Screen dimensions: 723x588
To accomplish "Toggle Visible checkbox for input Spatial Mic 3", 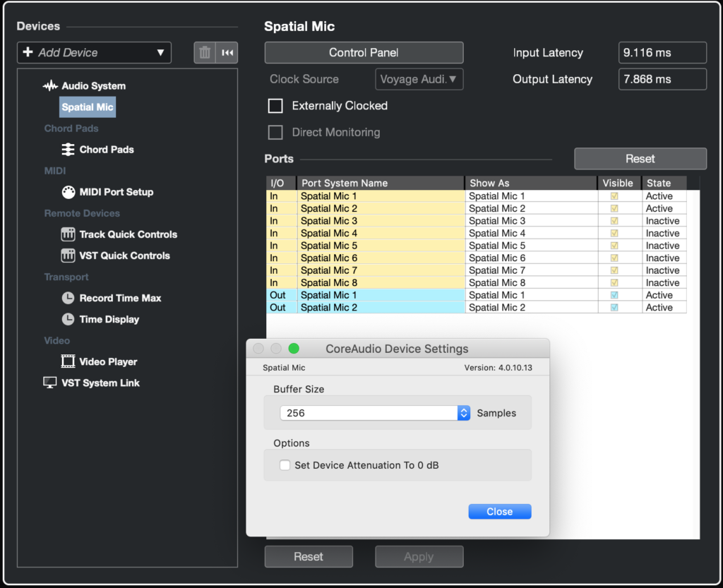I will click(x=614, y=221).
